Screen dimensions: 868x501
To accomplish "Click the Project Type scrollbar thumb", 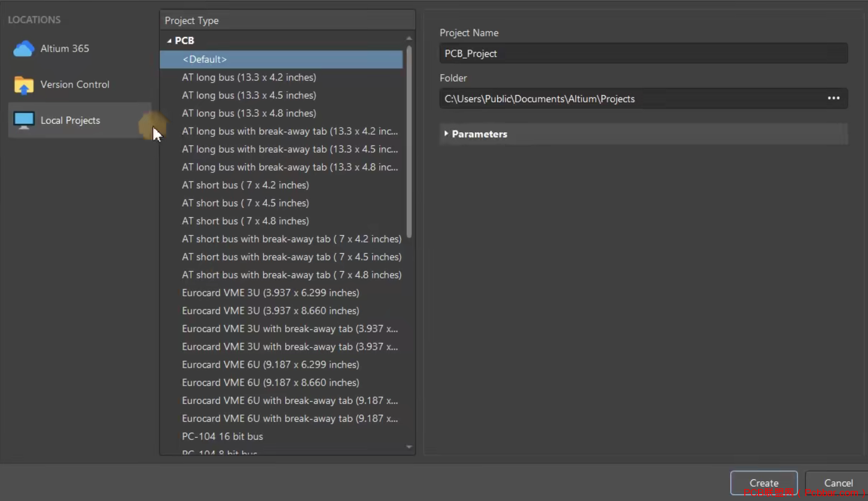I will [x=409, y=142].
